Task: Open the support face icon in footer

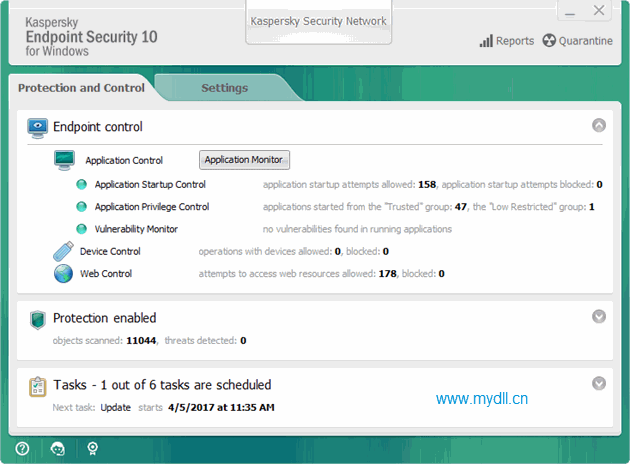Action: click(x=58, y=448)
